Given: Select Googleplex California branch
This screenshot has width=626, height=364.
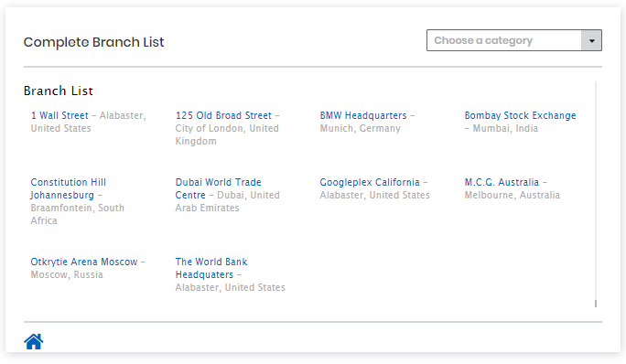Looking at the screenshot, I should [370, 182].
